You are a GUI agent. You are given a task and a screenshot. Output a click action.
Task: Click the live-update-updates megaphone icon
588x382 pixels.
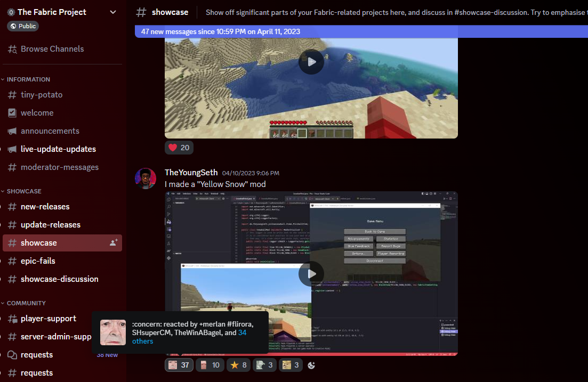click(12, 149)
